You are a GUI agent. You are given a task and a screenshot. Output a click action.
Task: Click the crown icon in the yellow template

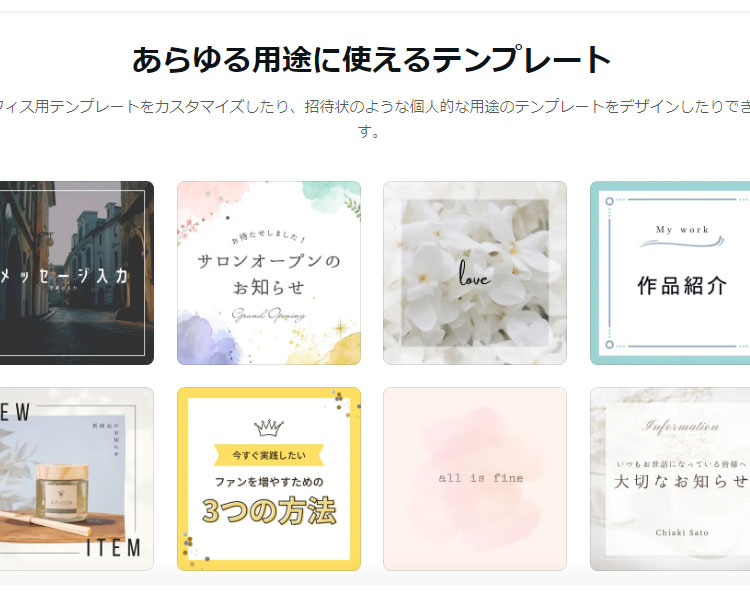268,428
